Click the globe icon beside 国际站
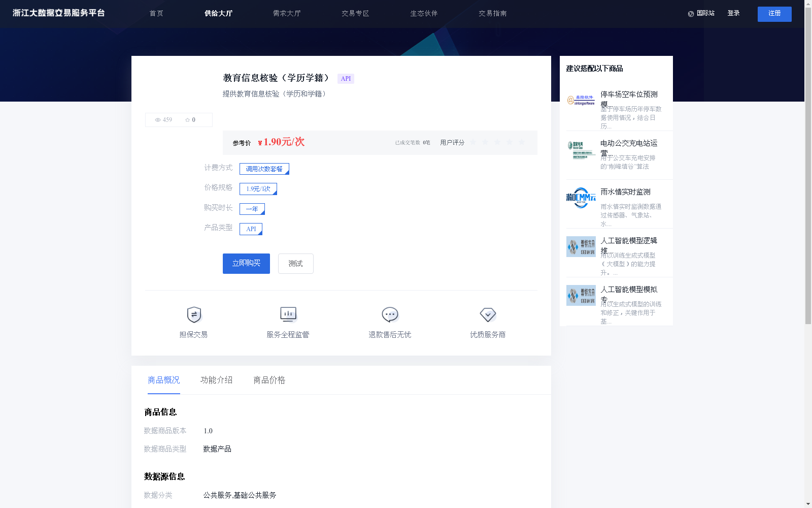 [x=691, y=14]
